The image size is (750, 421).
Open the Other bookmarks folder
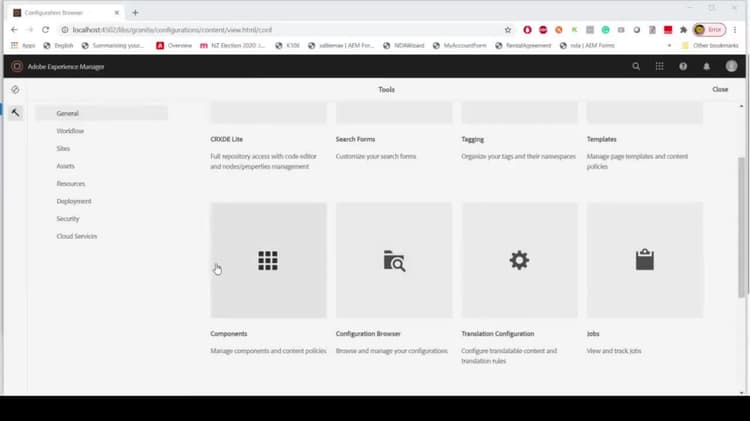[x=710, y=45]
